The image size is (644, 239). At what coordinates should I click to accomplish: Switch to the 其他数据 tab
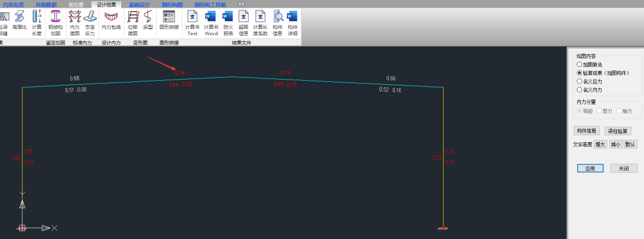point(46,5)
